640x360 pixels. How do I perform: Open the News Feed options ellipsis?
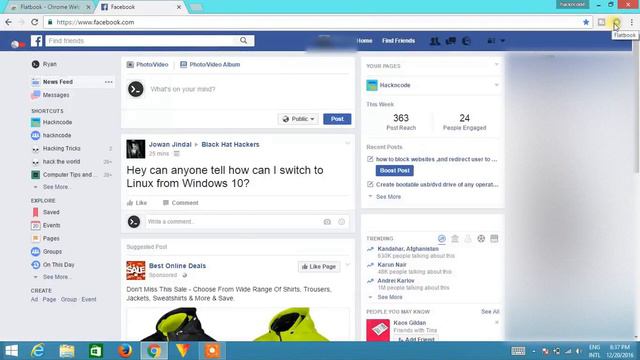pos(108,82)
